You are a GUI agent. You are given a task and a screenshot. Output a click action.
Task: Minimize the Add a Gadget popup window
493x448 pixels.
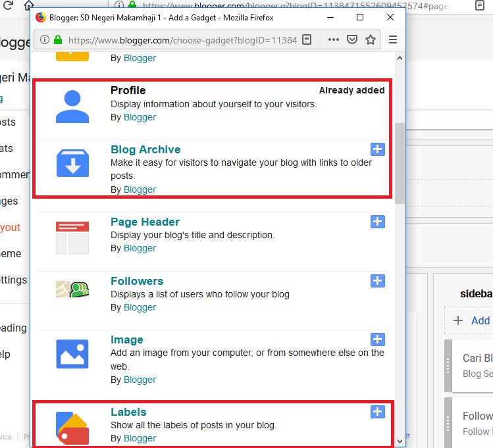point(330,17)
